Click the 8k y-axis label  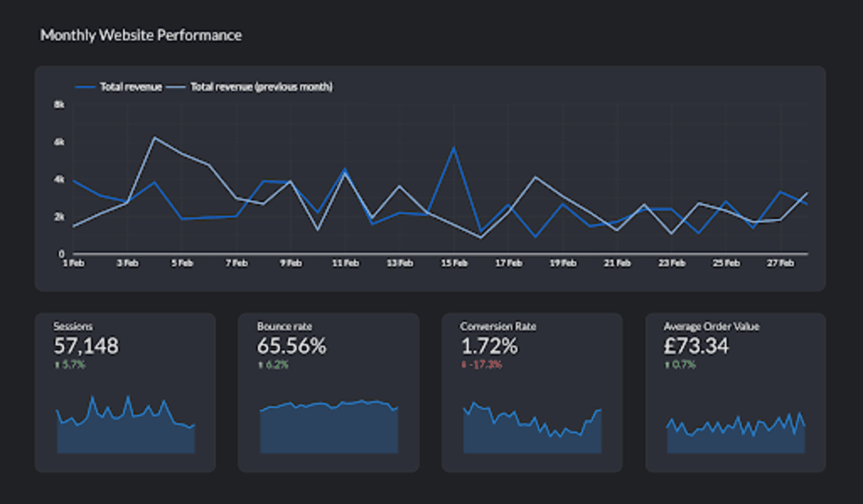[59, 105]
